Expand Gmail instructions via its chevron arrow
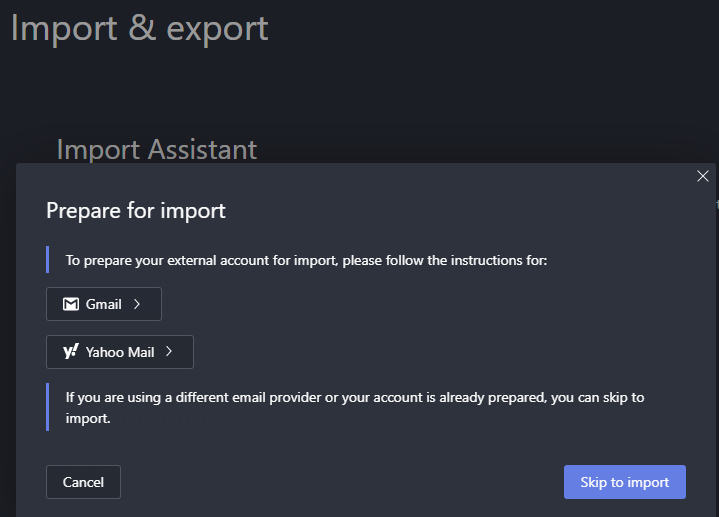The height and width of the screenshot is (517, 719). pos(137,304)
